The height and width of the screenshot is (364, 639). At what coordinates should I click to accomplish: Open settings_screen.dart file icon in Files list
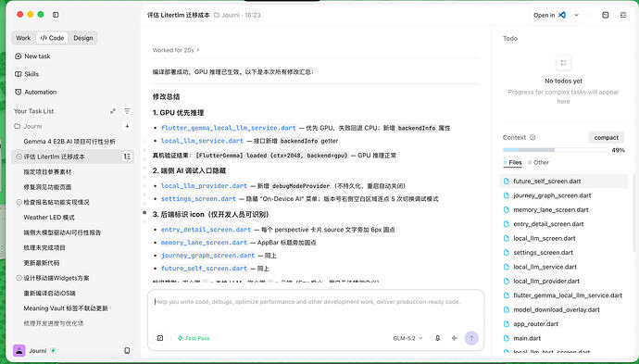pyautogui.click(x=507, y=253)
